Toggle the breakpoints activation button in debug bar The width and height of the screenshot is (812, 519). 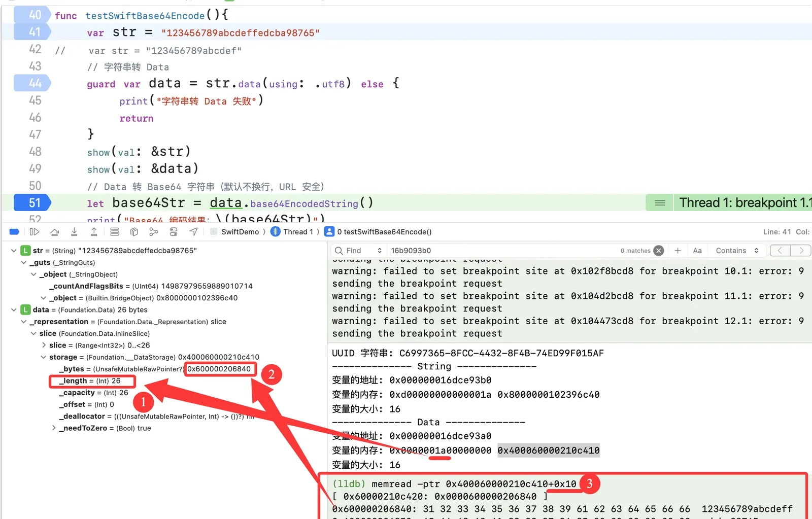click(14, 232)
